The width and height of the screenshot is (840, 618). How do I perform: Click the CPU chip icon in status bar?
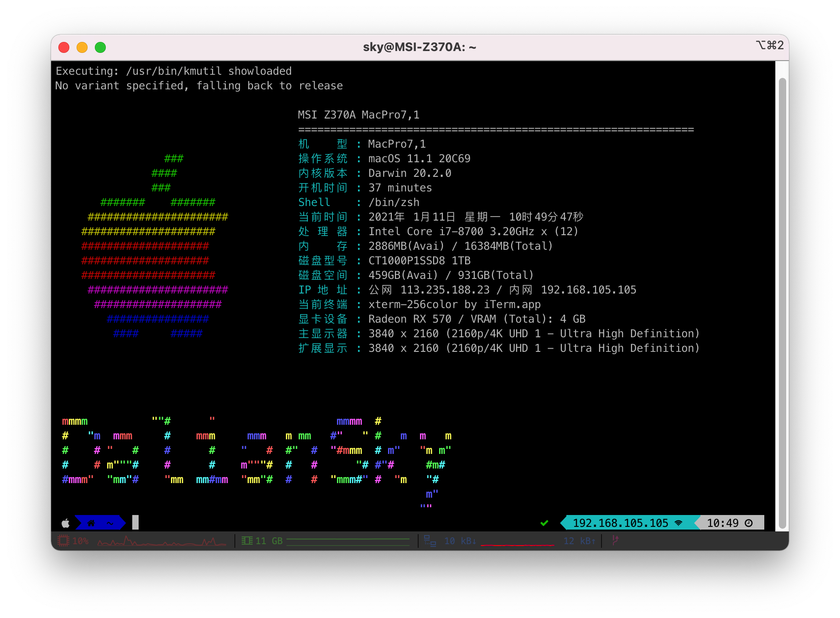pyautogui.click(x=63, y=541)
